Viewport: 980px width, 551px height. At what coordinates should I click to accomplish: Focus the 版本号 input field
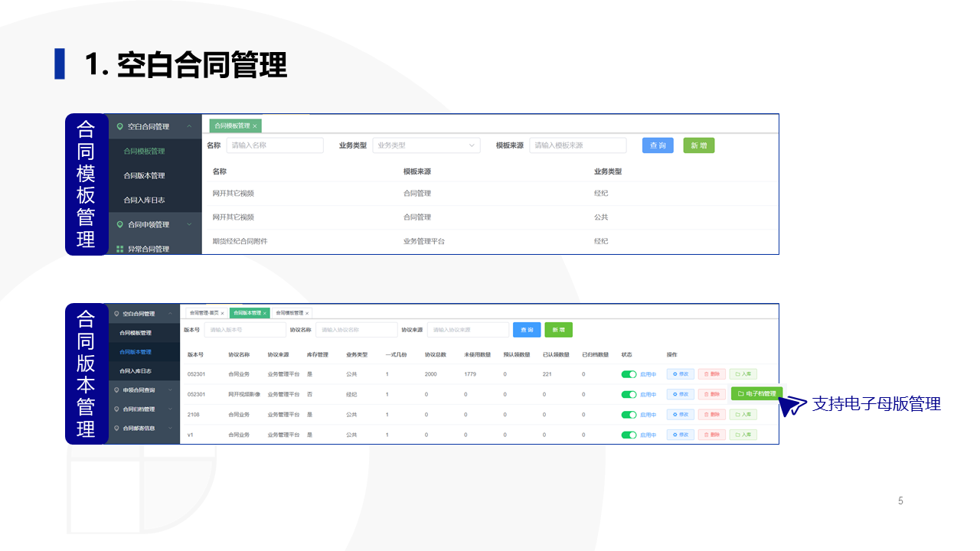click(245, 330)
